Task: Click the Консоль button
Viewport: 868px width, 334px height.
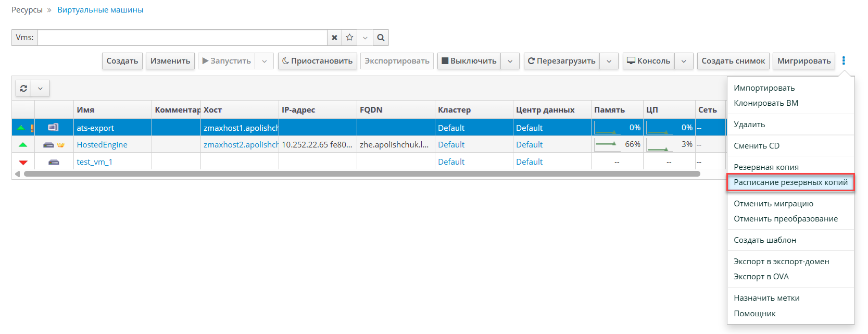Action: pyautogui.click(x=649, y=61)
